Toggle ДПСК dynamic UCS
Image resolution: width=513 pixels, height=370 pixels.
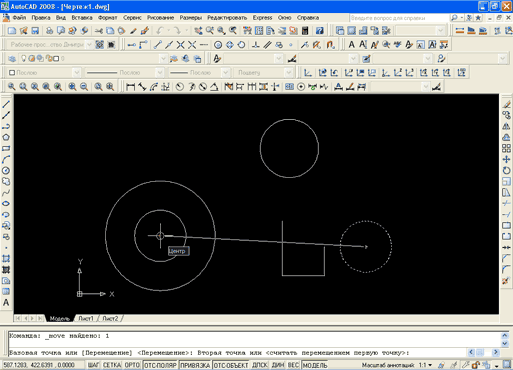[x=259, y=365]
